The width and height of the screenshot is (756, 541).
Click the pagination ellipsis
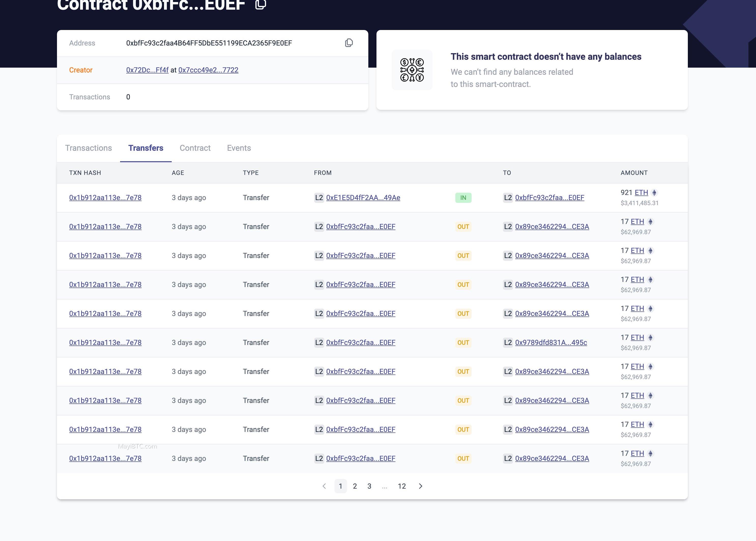(x=384, y=487)
